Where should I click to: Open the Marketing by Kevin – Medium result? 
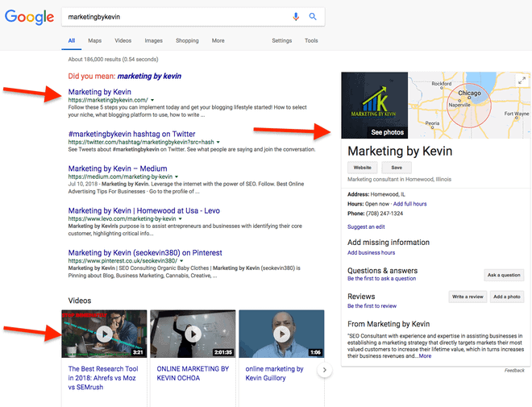coord(118,168)
